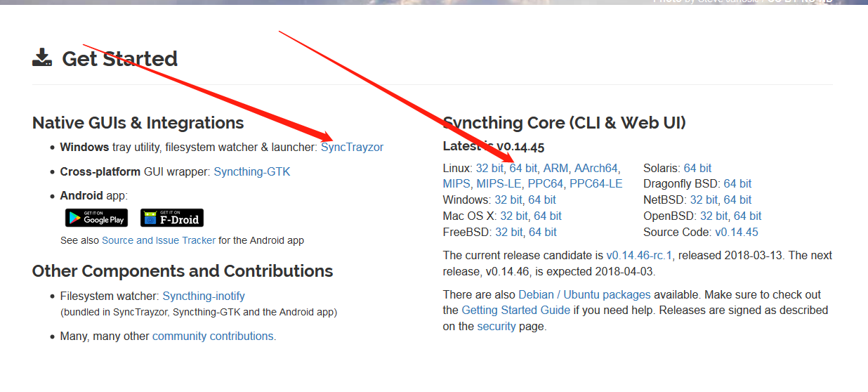Download FreeBSD 64 bit build
Image resolution: width=868 pixels, height=392 pixels.
click(x=543, y=233)
